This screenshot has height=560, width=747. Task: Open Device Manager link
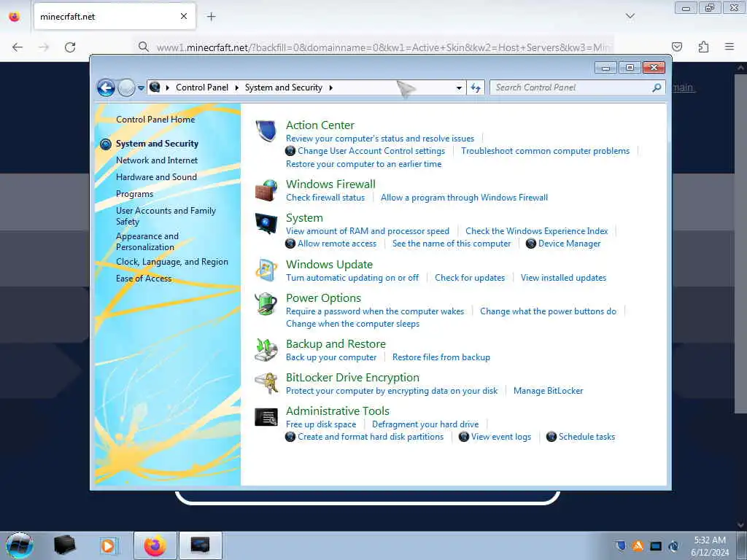569,244
